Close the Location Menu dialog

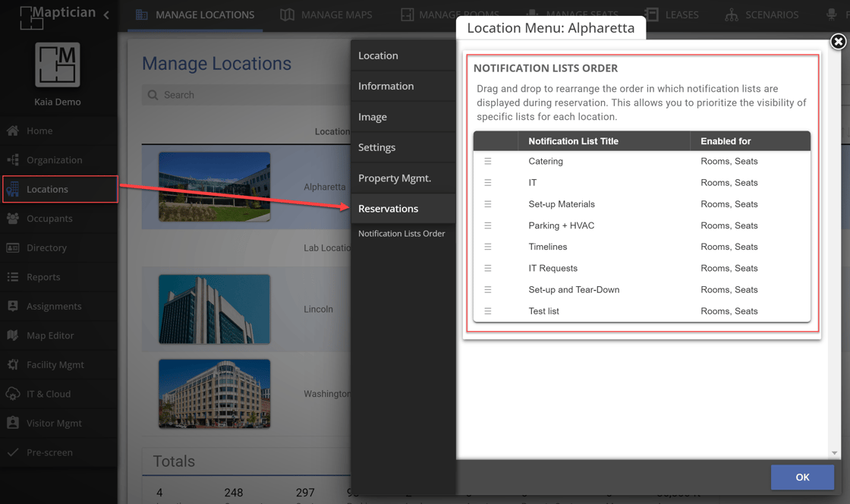click(838, 42)
